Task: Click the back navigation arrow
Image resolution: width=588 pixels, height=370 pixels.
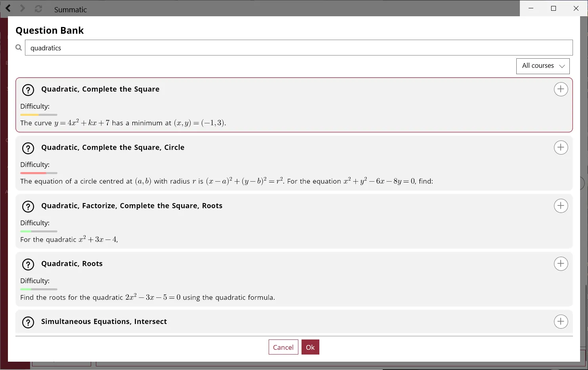Action: click(x=8, y=8)
